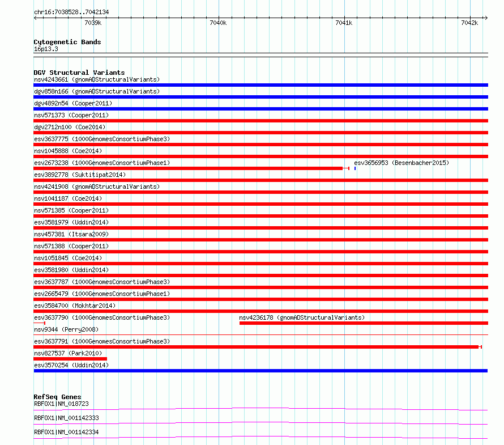Select the 16p13.3 band label
The height and width of the screenshot is (445, 504).
[46, 49]
